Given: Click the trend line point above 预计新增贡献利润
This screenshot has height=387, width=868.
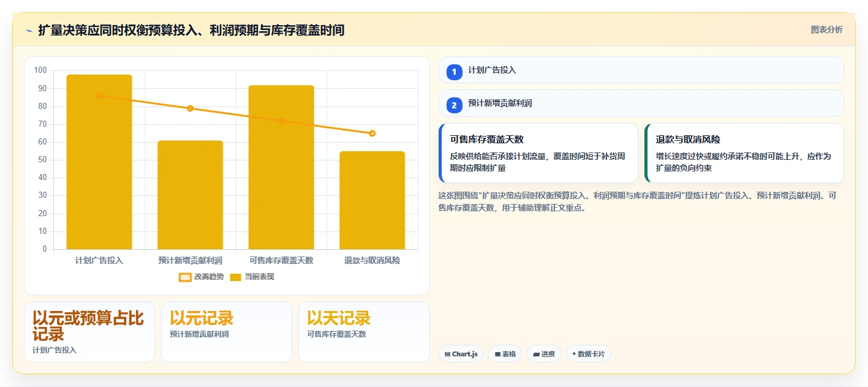Looking at the screenshot, I should [x=190, y=108].
